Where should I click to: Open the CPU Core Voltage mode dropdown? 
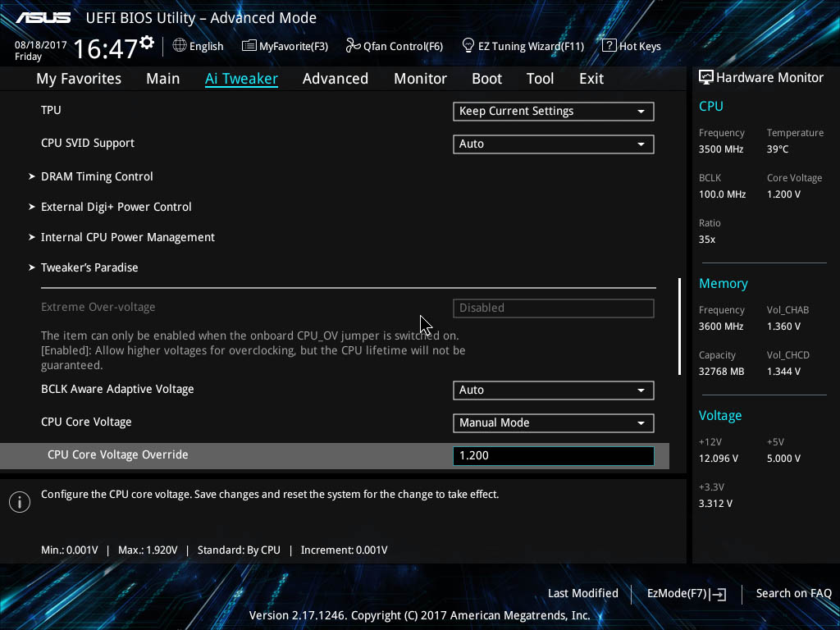point(553,423)
